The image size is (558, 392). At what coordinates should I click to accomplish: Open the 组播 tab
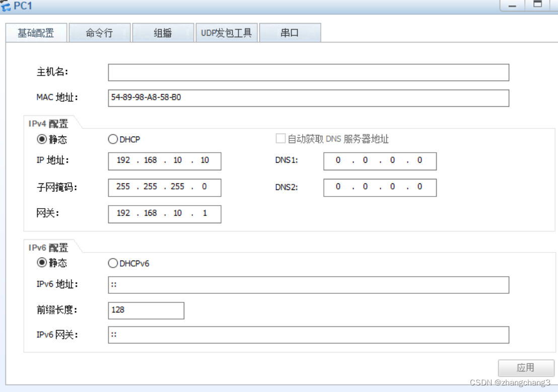click(x=163, y=33)
